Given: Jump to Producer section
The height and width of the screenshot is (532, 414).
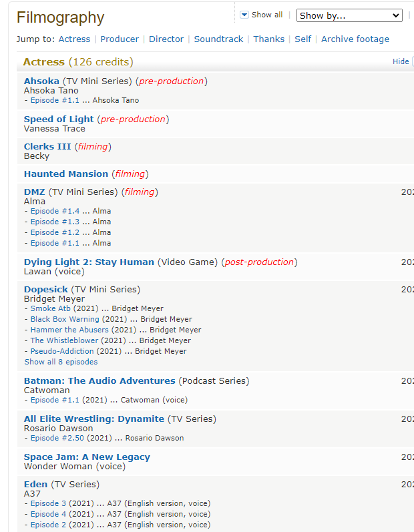Looking at the screenshot, I should click(120, 39).
